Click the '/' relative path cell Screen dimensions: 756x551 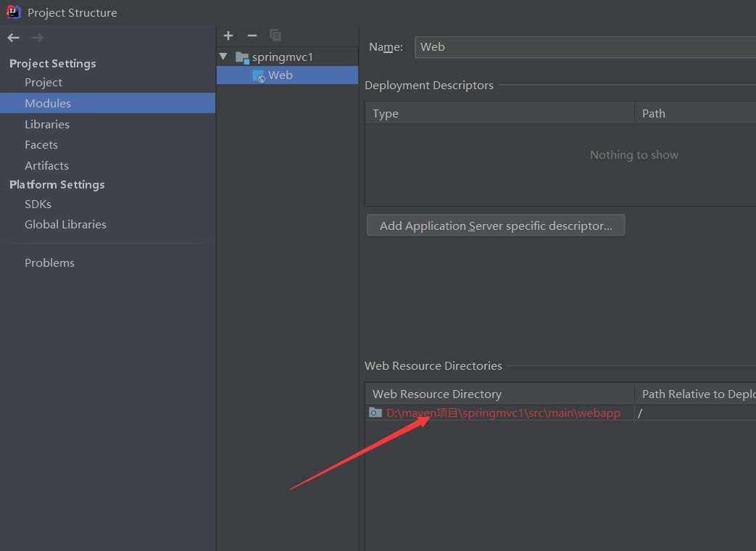(695, 413)
